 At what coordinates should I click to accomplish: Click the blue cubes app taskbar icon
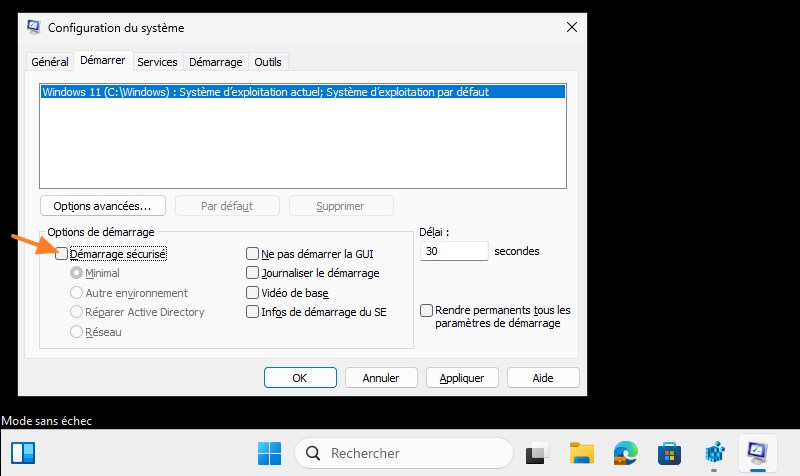click(714, 453)
